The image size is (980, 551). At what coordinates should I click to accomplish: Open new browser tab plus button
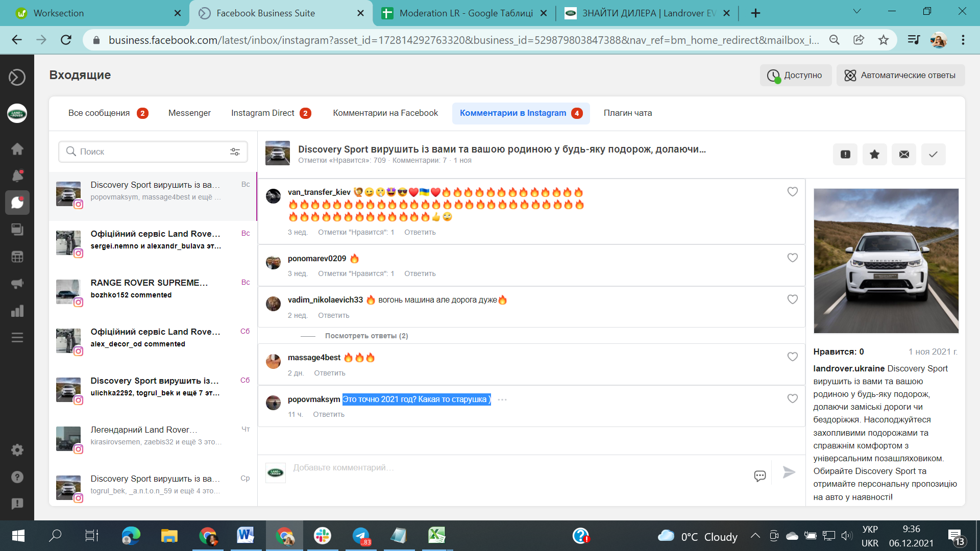click(x=755, y=13)
